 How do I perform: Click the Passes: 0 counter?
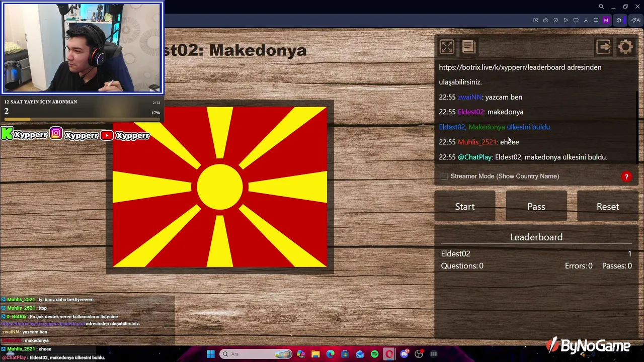click(617, 266)
